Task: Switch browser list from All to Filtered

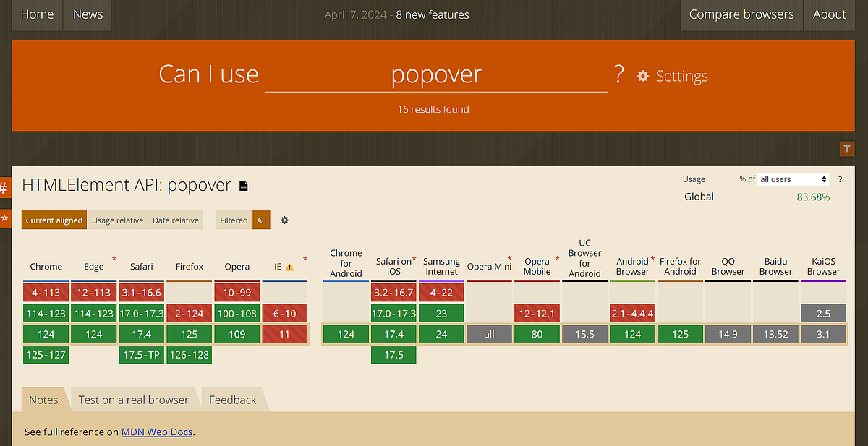Action: pos(233,220)
